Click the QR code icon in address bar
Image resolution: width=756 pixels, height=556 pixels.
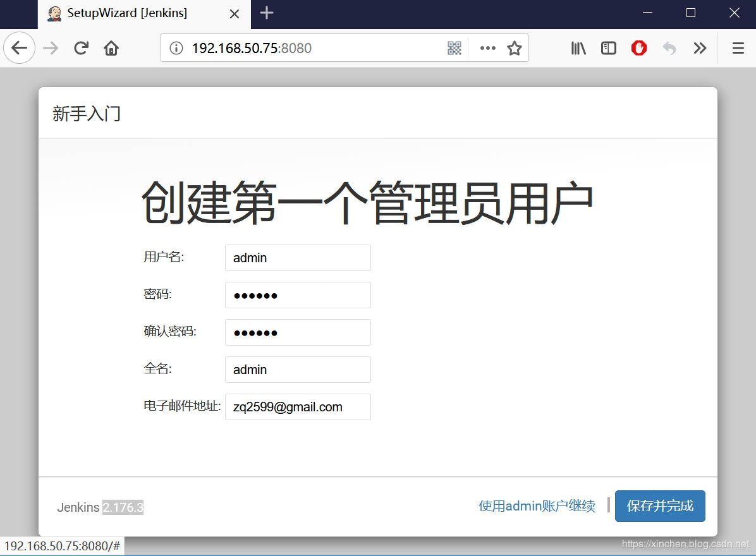pyautogui.click(x=454, y=47)
